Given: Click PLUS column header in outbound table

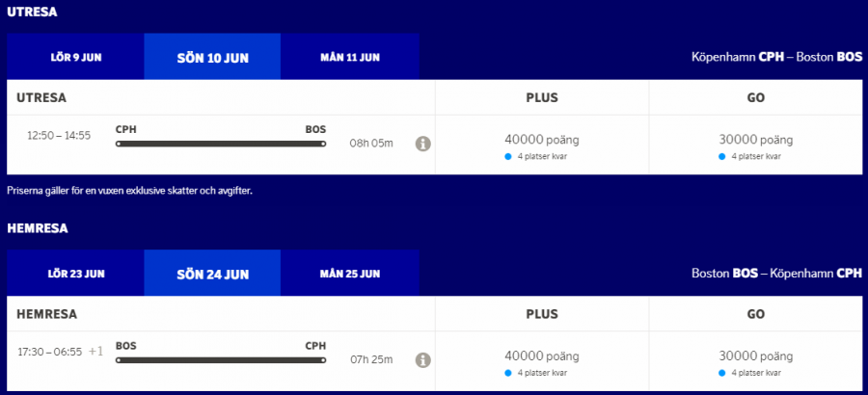Looking at the screenshot, I should click(541, 97).
